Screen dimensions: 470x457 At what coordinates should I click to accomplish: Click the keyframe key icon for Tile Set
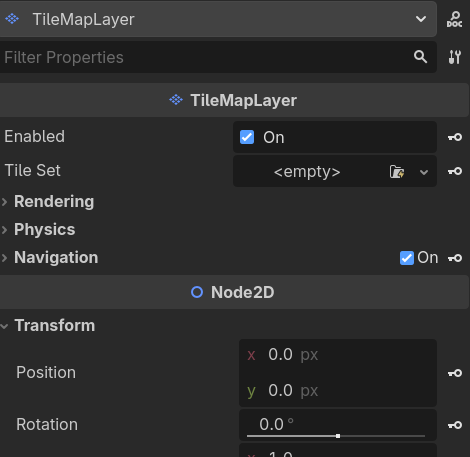(455, 171)
